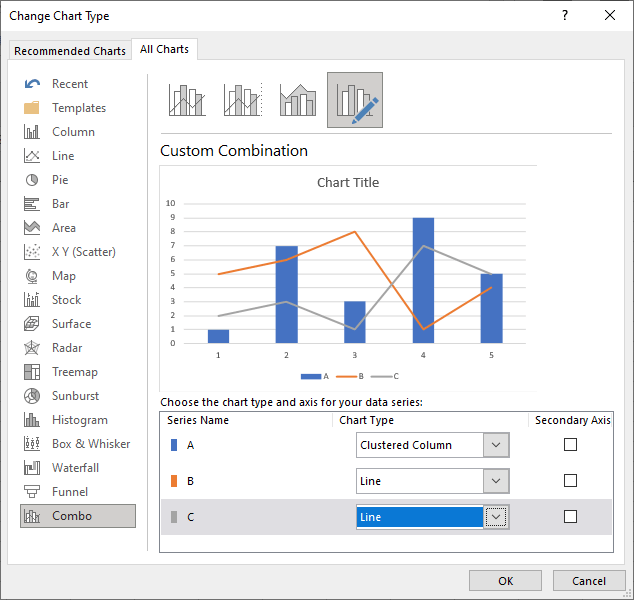Open chart type dropdown arrow for series C

click(x=496, y=517)
